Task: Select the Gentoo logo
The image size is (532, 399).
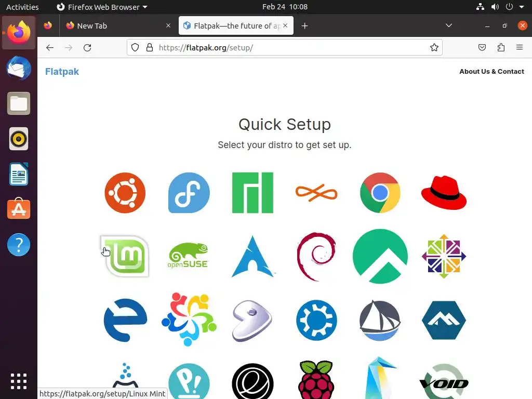Action: click(252, 320)
